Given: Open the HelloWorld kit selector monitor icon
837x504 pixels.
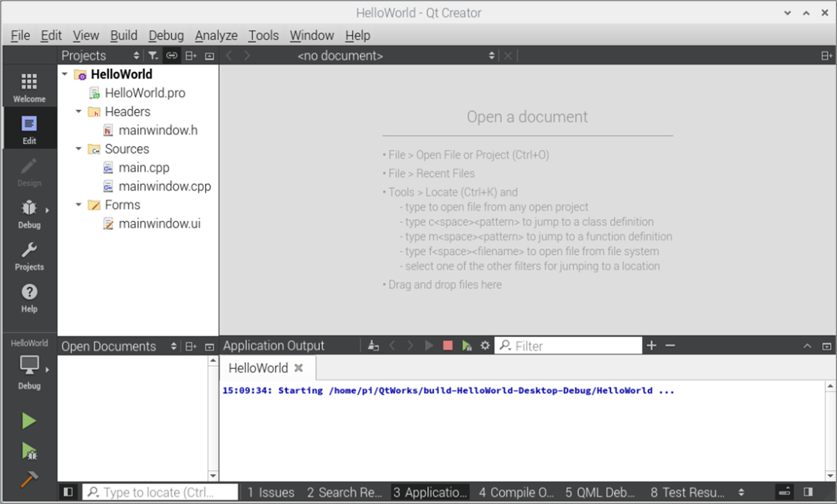Looking at the screenshot, I should click(x=29, y=365).
